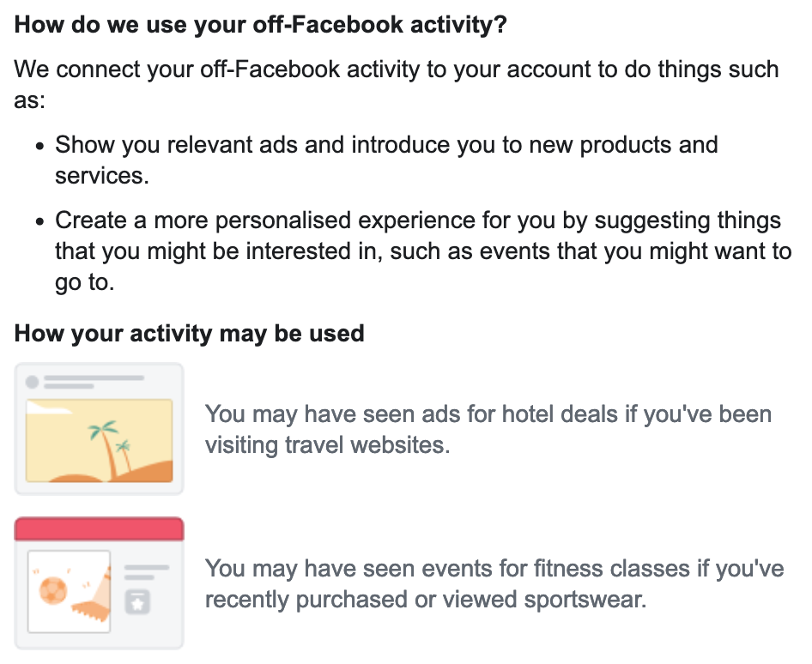Click the fitness event card illustration

99,583
